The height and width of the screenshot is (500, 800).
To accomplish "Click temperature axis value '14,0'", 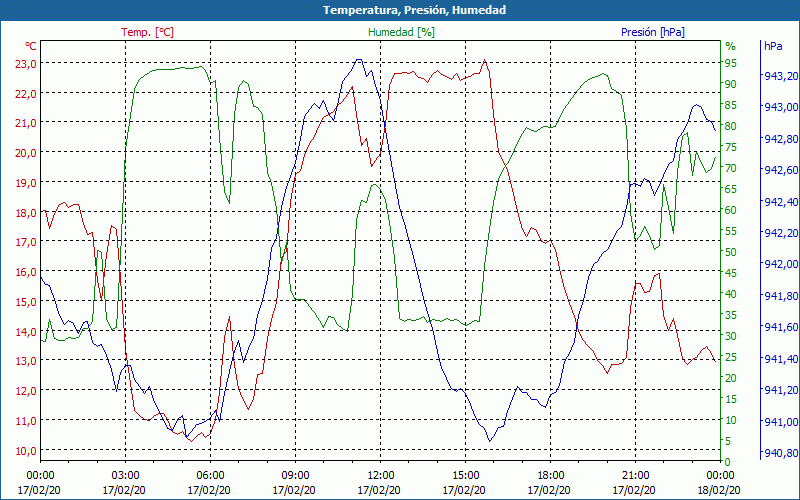I will pyautogui.click(x=26, y=331).
